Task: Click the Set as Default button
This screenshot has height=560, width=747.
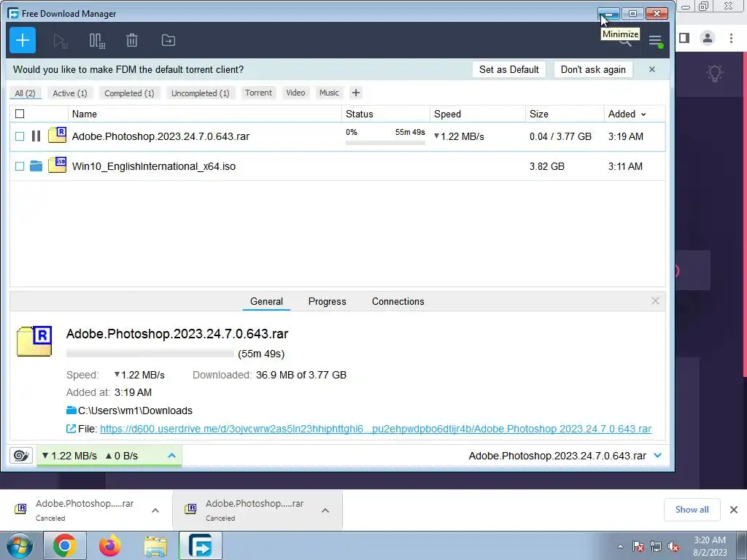Action: [x=508, y=69]
